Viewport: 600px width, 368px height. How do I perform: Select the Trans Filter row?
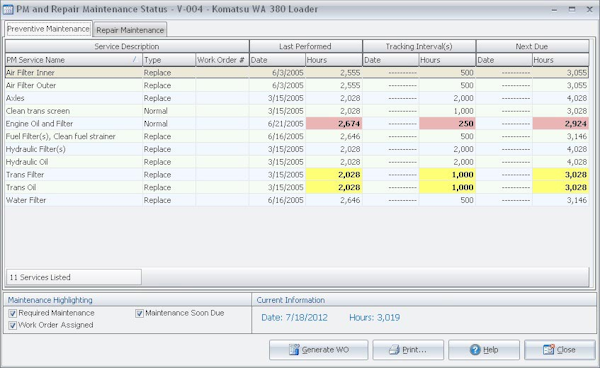tap(297, 174)
